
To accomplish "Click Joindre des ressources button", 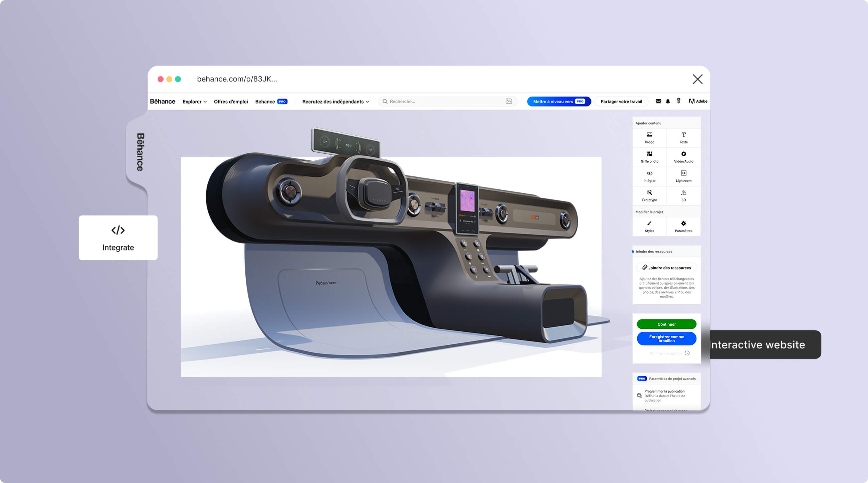I will (x=666, y=268).
